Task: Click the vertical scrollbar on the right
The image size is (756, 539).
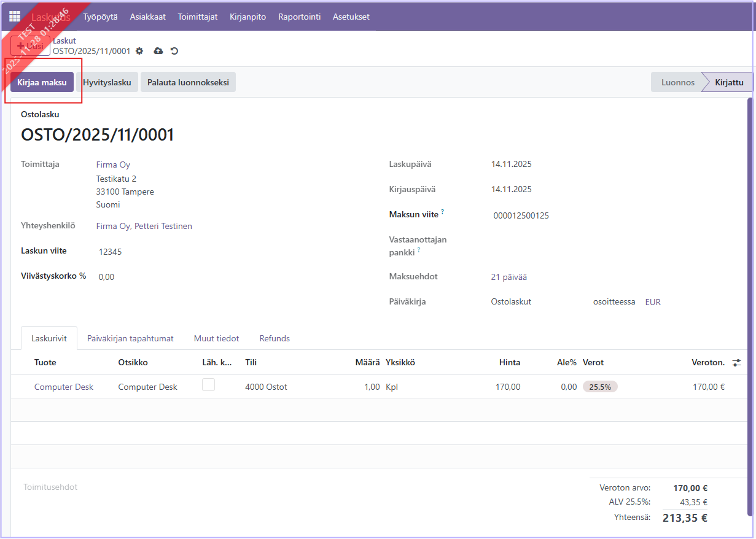Action: 749,307
